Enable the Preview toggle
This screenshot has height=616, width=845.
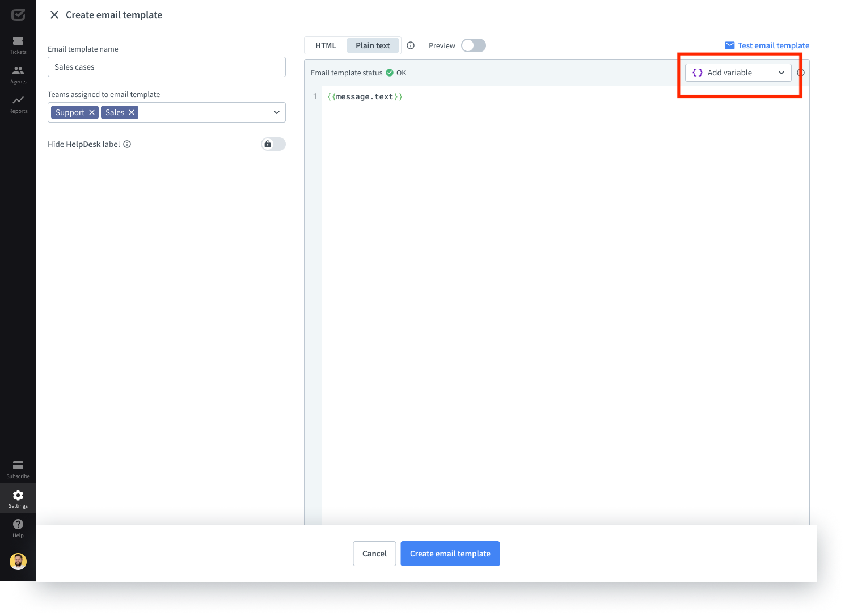[473, 45]
